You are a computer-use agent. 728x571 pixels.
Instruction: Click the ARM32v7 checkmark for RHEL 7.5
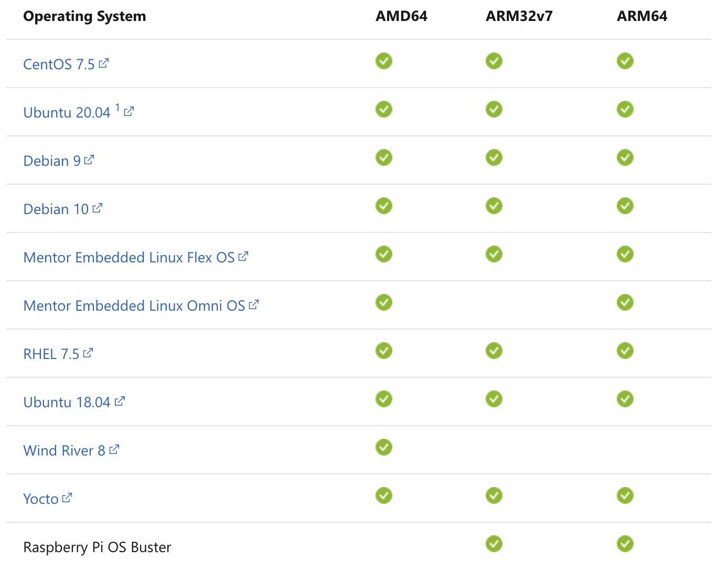point(494,351)
